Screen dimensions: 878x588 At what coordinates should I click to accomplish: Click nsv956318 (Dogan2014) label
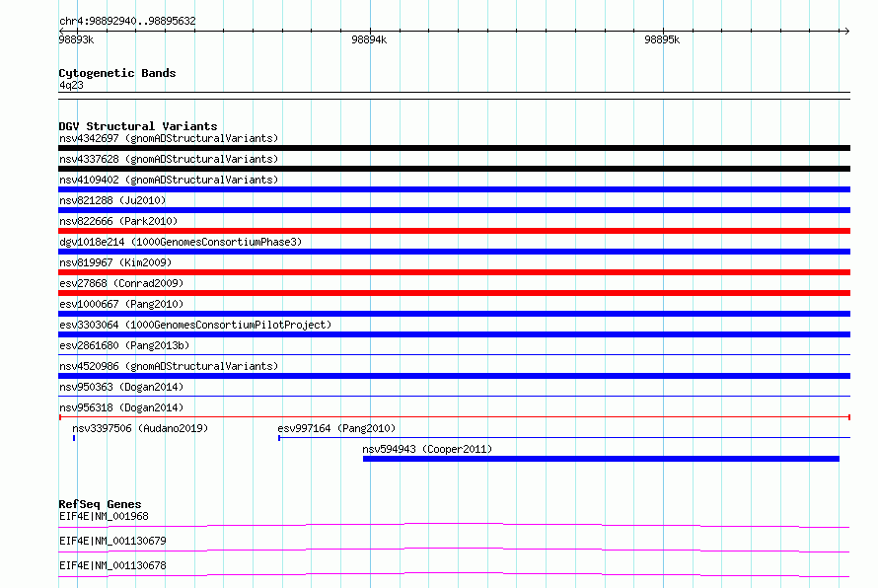tap(121, 407)
